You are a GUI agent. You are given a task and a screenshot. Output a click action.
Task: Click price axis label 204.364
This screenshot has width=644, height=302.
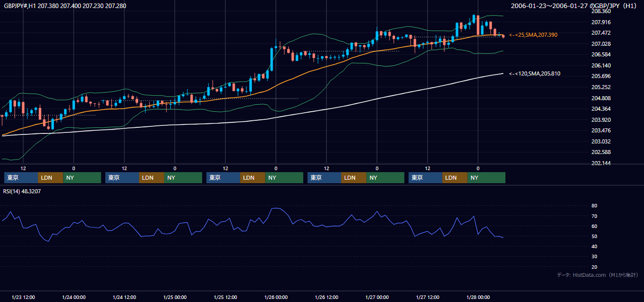click(x=601, y=109)
